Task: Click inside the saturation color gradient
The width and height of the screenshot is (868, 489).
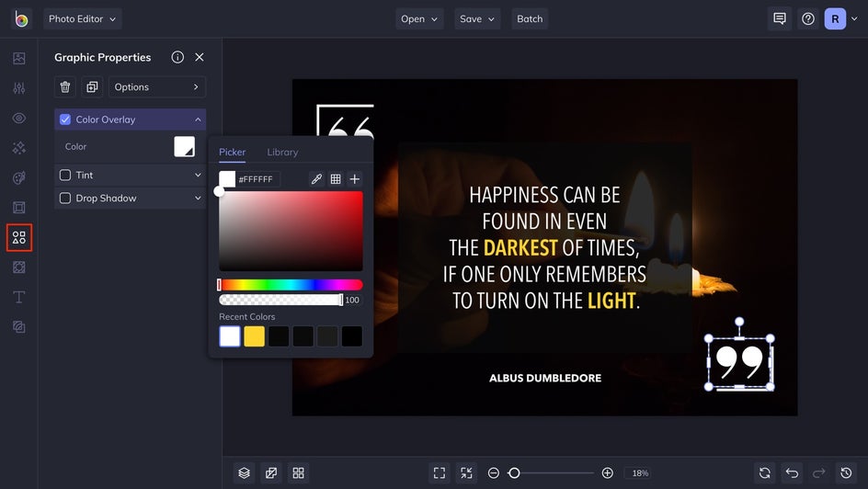Action: 291,232
